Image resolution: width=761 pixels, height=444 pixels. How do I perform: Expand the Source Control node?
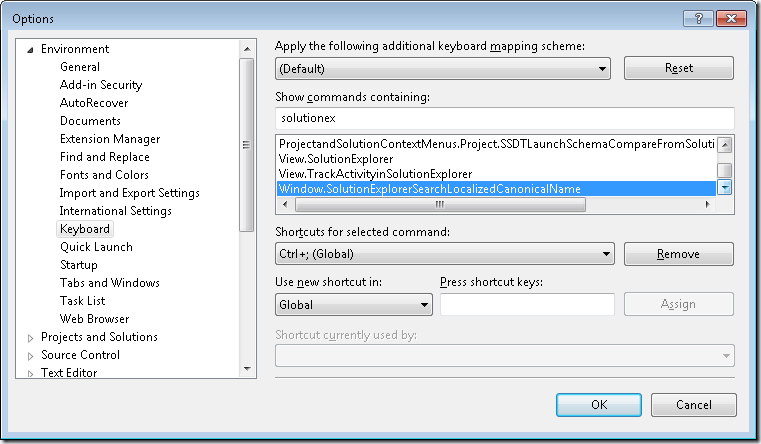(x=30, y=356)
